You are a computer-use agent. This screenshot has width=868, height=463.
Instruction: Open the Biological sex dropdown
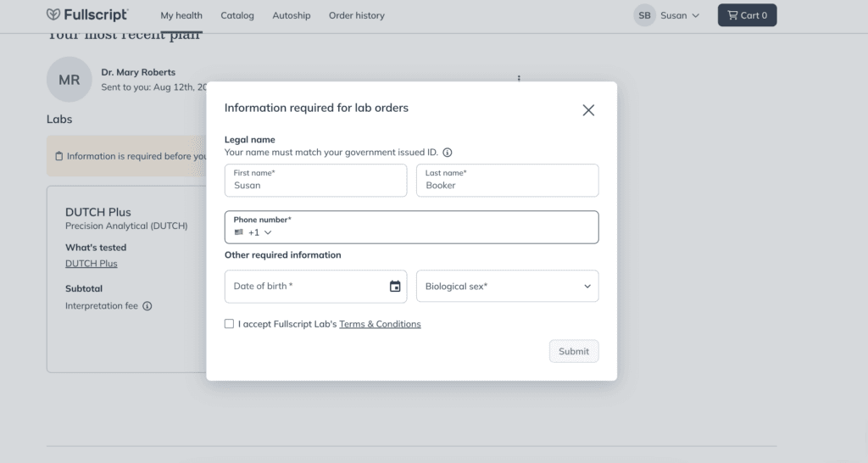click(x=507, y=287)
